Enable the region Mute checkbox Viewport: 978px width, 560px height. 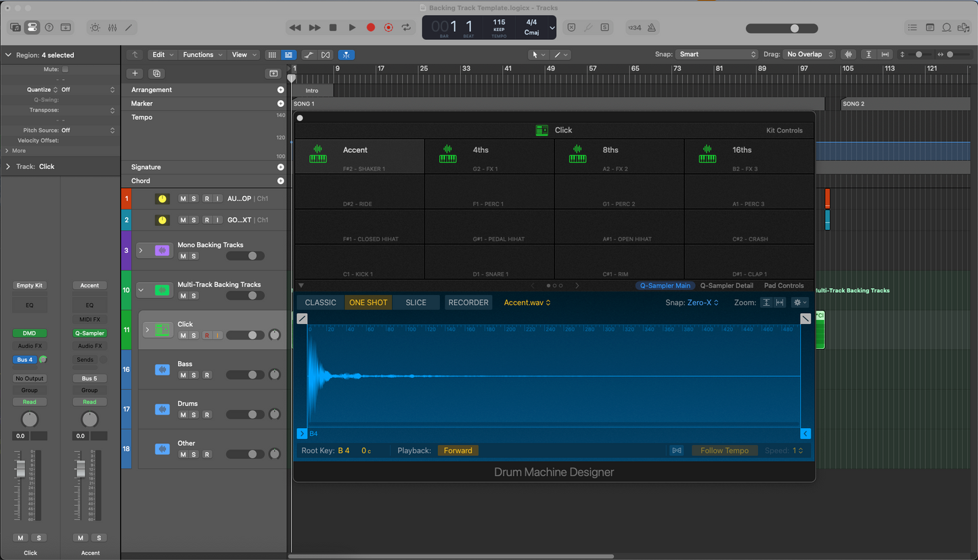(65, 69)
